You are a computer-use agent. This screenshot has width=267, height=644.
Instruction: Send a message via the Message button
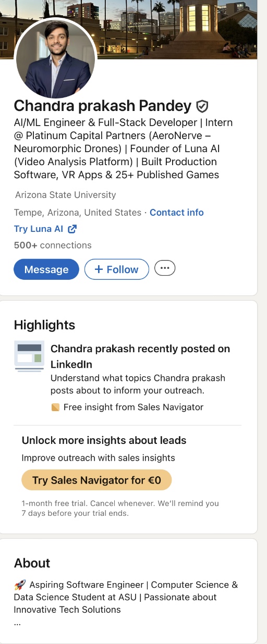[46, 269]
